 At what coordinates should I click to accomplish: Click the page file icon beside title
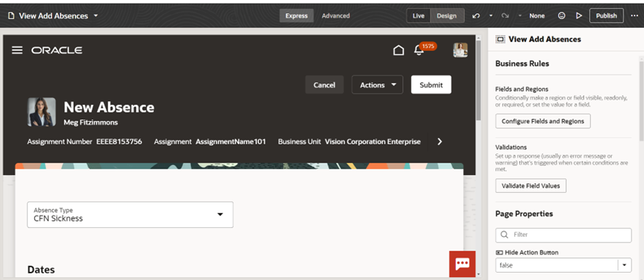point(11,16)
